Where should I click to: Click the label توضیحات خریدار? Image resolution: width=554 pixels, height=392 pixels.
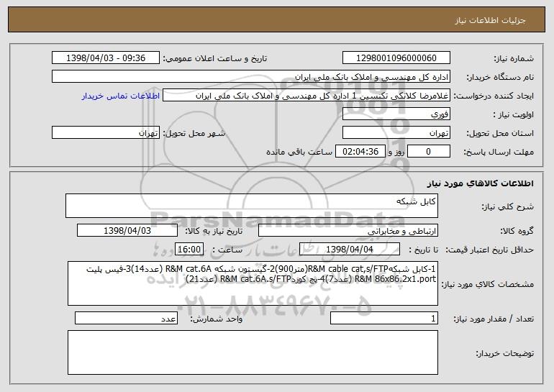click(x=505, y=353)
